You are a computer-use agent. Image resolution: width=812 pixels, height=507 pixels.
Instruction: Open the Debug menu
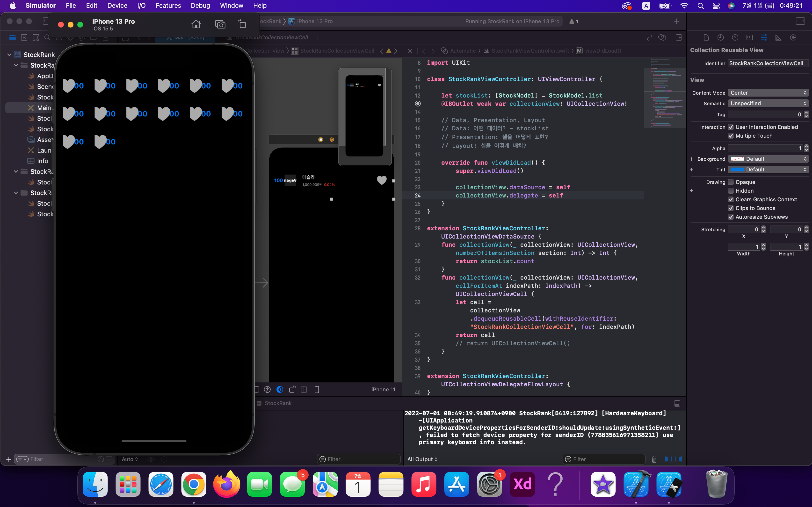(x=200, y=5)
